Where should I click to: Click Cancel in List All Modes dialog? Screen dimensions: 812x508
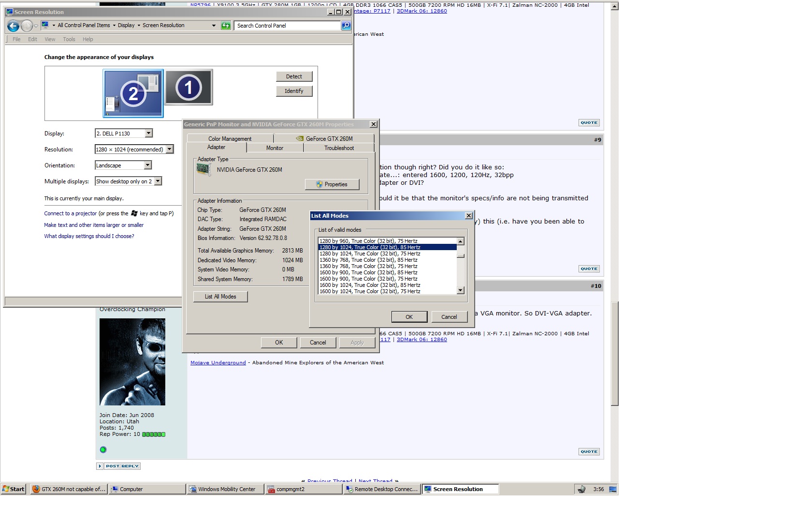pyautogui.click(x=449, y=317)
